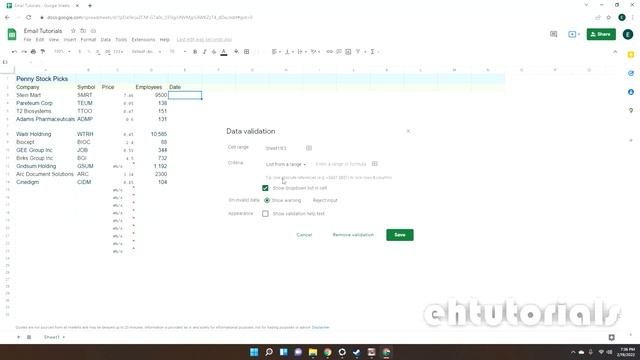Open the Format menu
The height and width of the screenshot is (360, 640).
tap(88, 40)
